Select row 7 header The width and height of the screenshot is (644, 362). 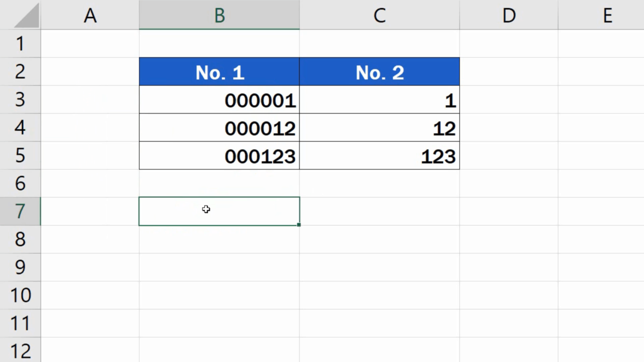(x=20, y=211)
